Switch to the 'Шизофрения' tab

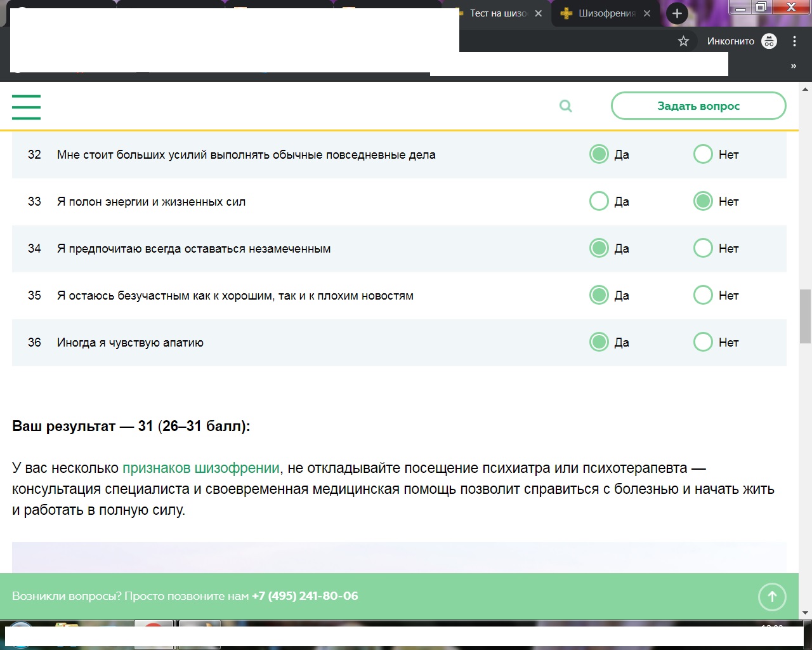click(x=606, y=13)
